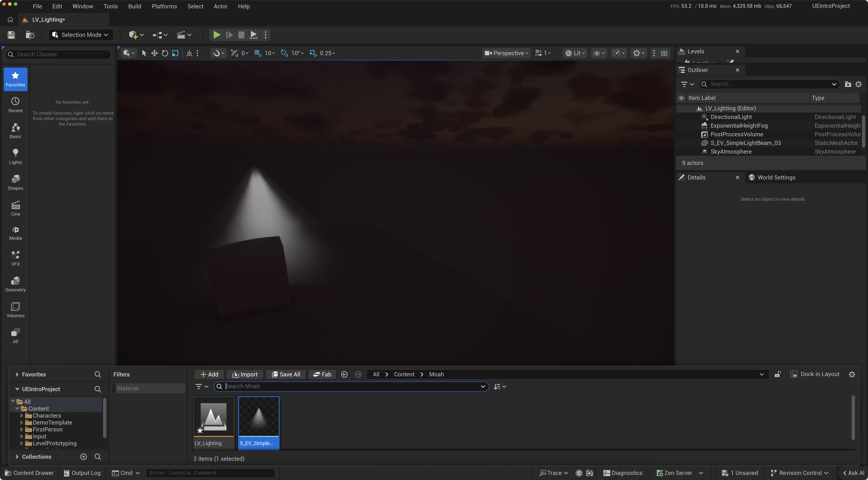
Task: Toggle the Content Browser lock icon
Action: pyautogui.click(x=778, y=374)
